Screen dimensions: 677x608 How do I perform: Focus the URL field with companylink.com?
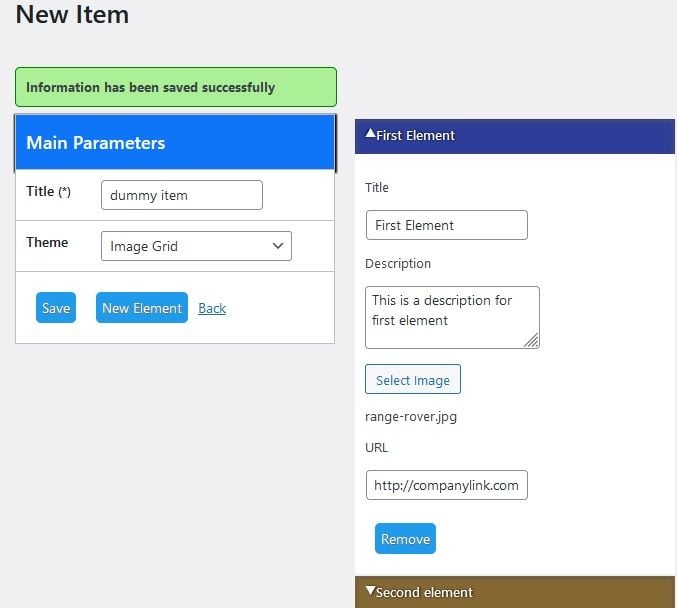pyautogui.click(x=446, y=485)
